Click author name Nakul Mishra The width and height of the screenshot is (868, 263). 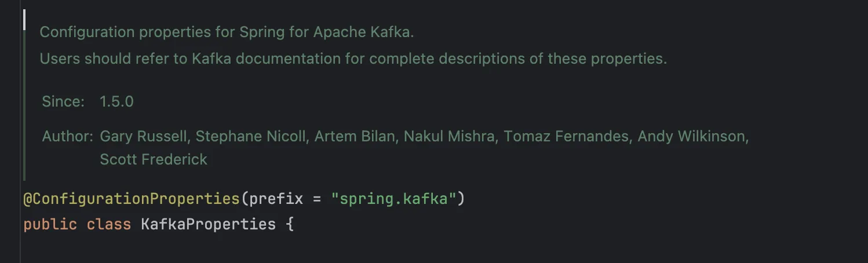(x=450, y=137)
